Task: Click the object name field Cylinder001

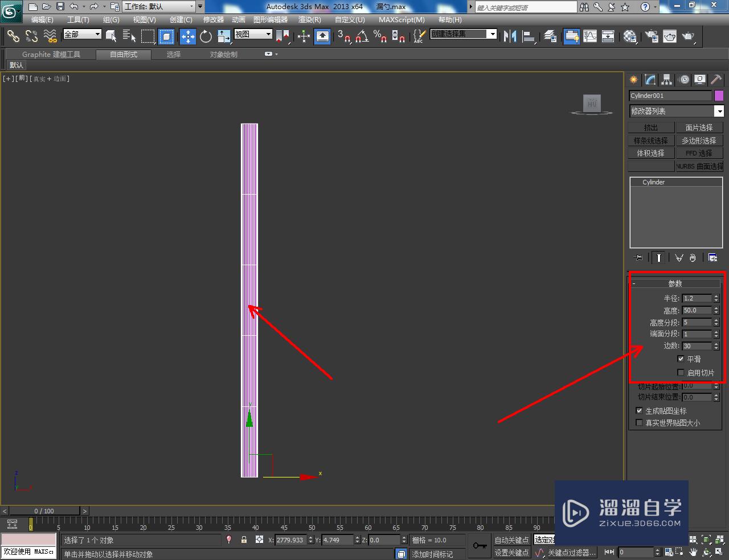Action: [x=670, y=96]
